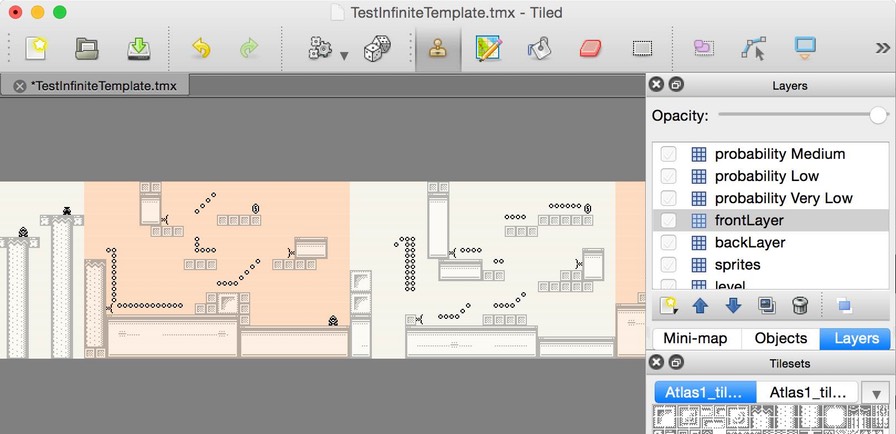This screenshot has width=896, height=434.
Task: Open a file with the folder icon
Action: [87, 49]
